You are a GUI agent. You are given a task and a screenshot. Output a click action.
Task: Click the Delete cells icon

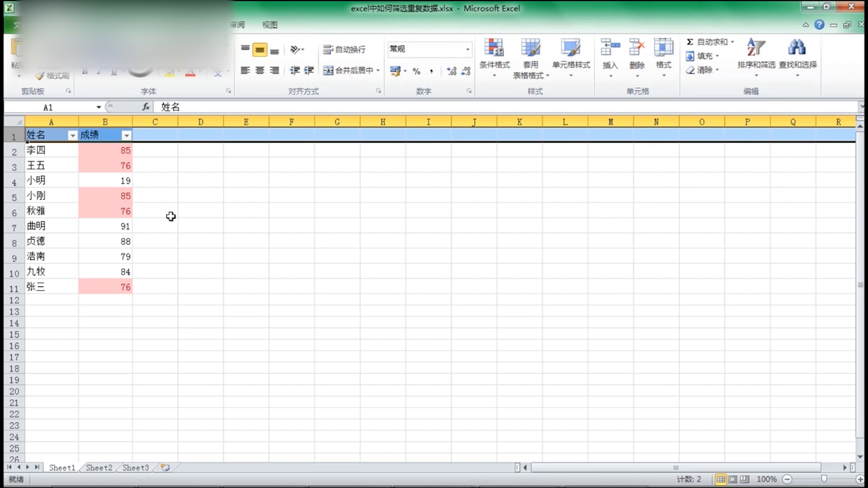[x=637, y=47]
